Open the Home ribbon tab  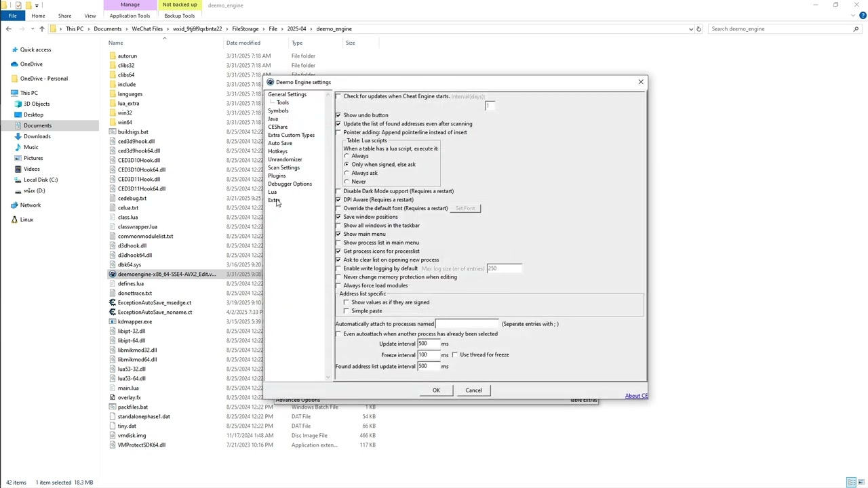click(x=38, y=16)
